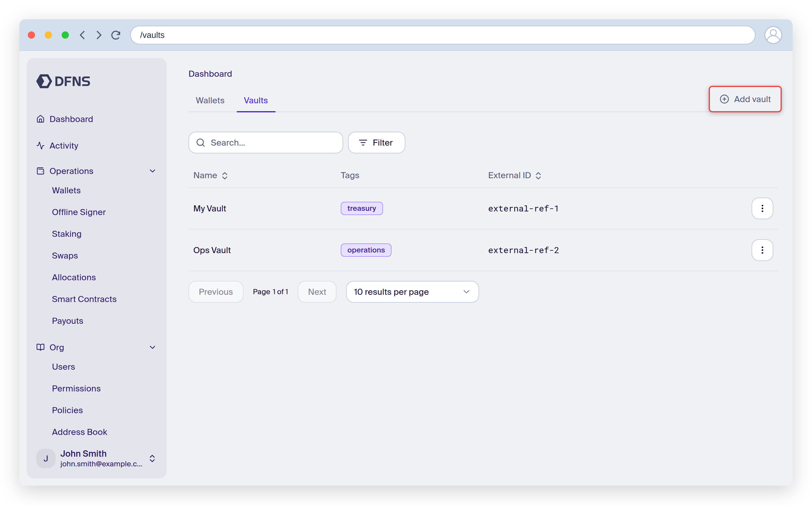Image resolution: width=812 pixels, height=505 pixels.
Task: Click the Page 1 of 1 label
Action: click(271, 292)
